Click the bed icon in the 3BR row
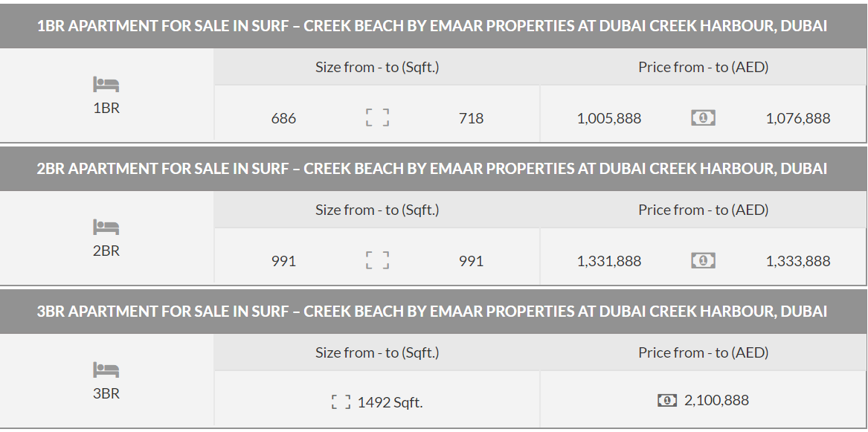The width and height of the screenshot is (868, 432). pos(106,370)
